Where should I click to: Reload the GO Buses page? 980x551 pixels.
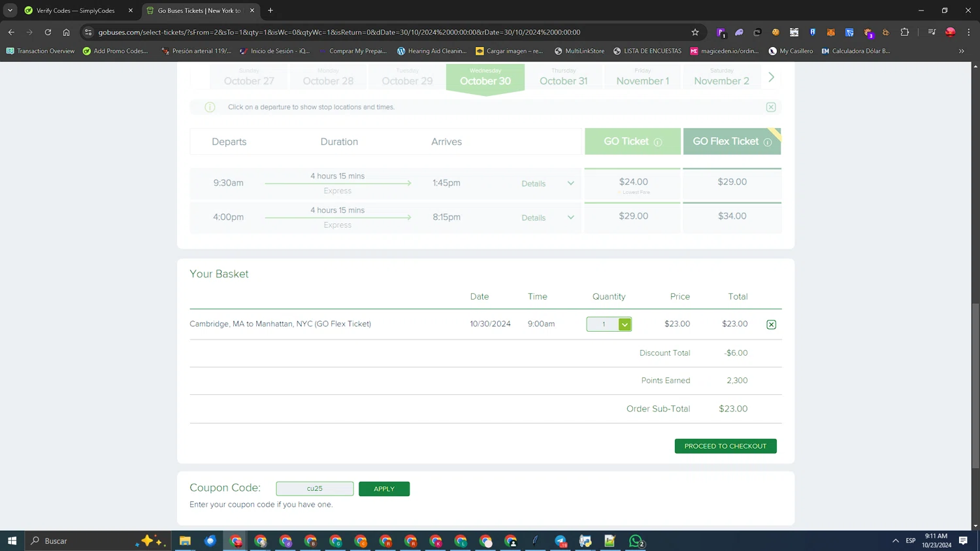tap(48, 32)
